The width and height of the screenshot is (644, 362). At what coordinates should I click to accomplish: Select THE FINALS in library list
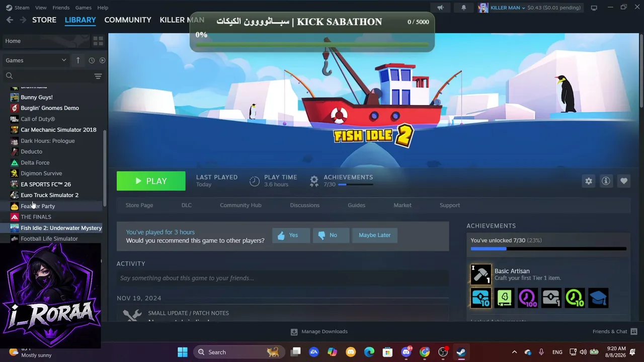36,217
